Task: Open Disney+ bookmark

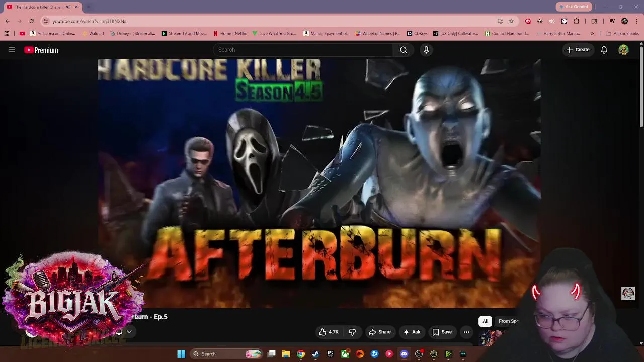Action: pos(132,34)
